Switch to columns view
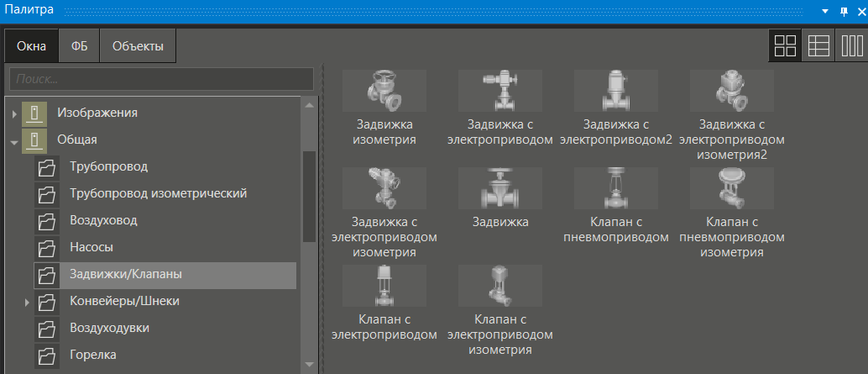This screenshot has width=868, height=374. (851, 46)
